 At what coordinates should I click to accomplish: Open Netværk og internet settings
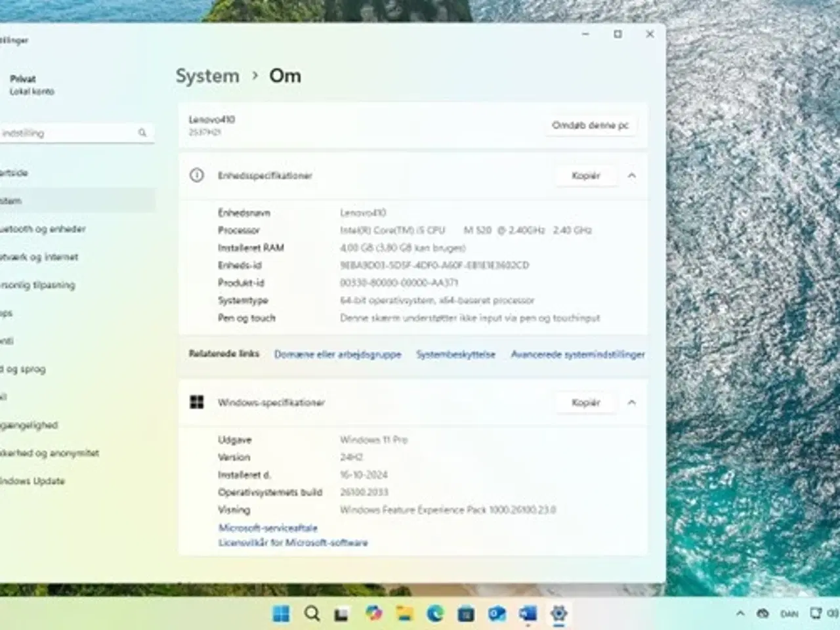[77, 257]
